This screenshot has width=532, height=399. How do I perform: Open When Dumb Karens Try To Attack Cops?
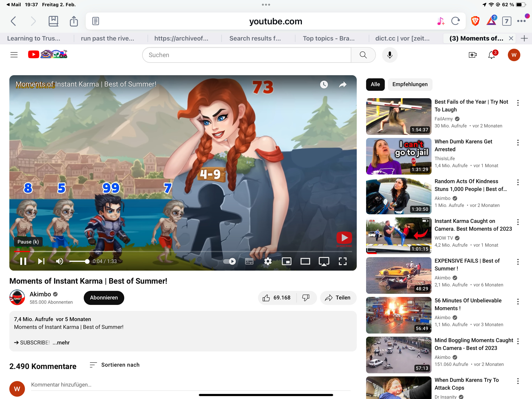[466, 384]
